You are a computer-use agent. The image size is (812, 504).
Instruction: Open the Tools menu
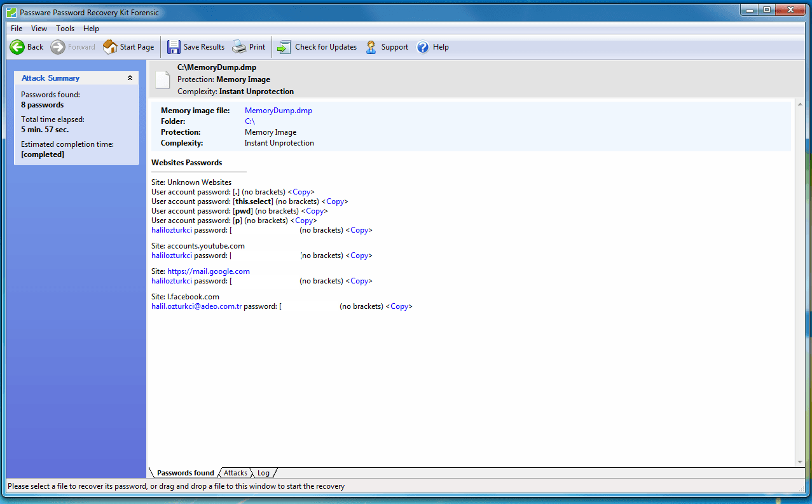coord(64,28)
